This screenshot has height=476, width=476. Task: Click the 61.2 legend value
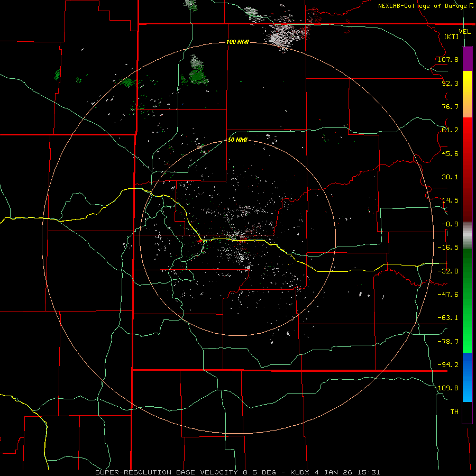tap(450, 130)
